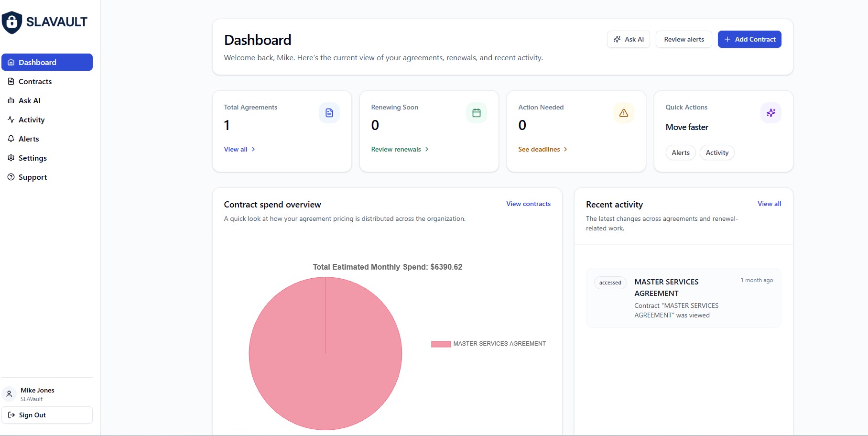Click the document icon in Total Agreements card
868x436 pixels.
329,113
